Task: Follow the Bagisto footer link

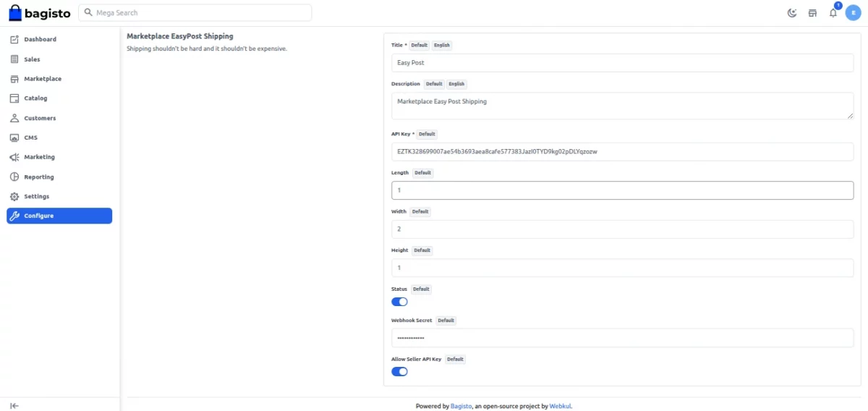Action: (461, 406)
